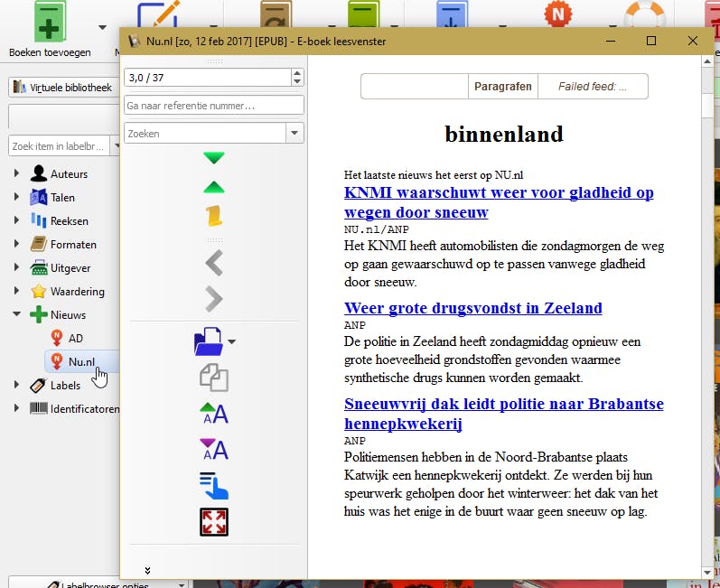The height and width of the screenshot is (588, 720).
Task: Minimize the E-boek leesvenster window
Action: click(x=611, y=41)
